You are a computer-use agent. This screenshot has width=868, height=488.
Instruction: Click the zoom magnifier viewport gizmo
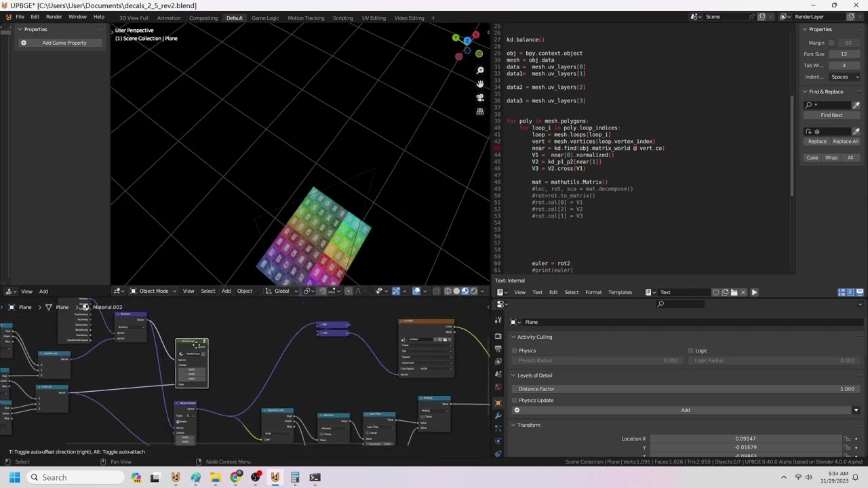point(480,70)
